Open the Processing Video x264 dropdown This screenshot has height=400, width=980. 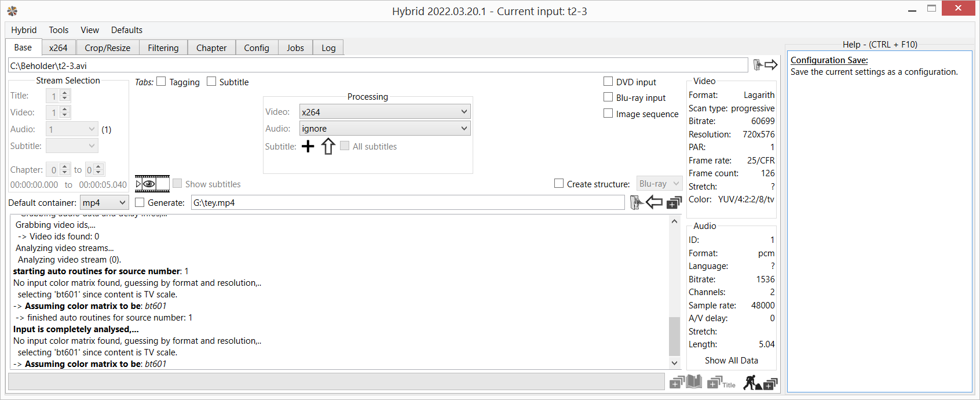pos(385,112)
